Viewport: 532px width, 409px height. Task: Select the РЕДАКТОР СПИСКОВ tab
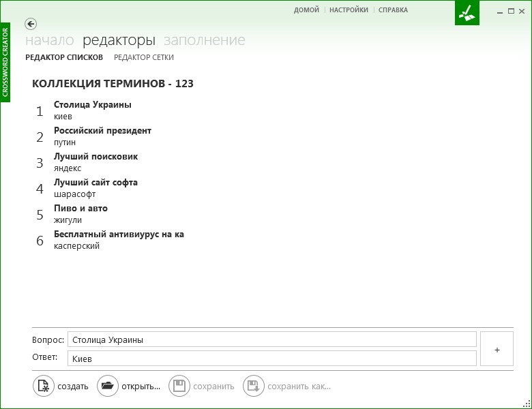tap(64, 57)
